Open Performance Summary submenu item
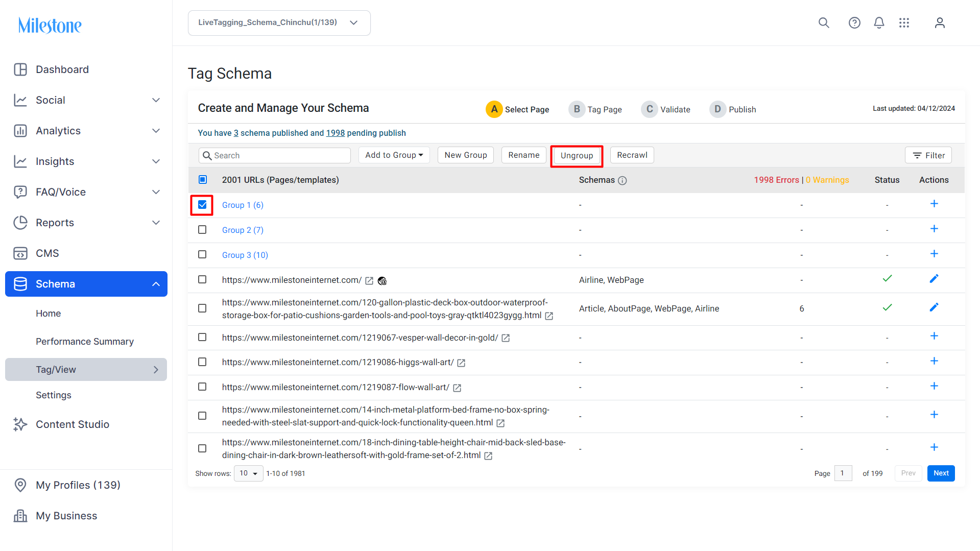The image size is (980, 551). click(85, 342)
